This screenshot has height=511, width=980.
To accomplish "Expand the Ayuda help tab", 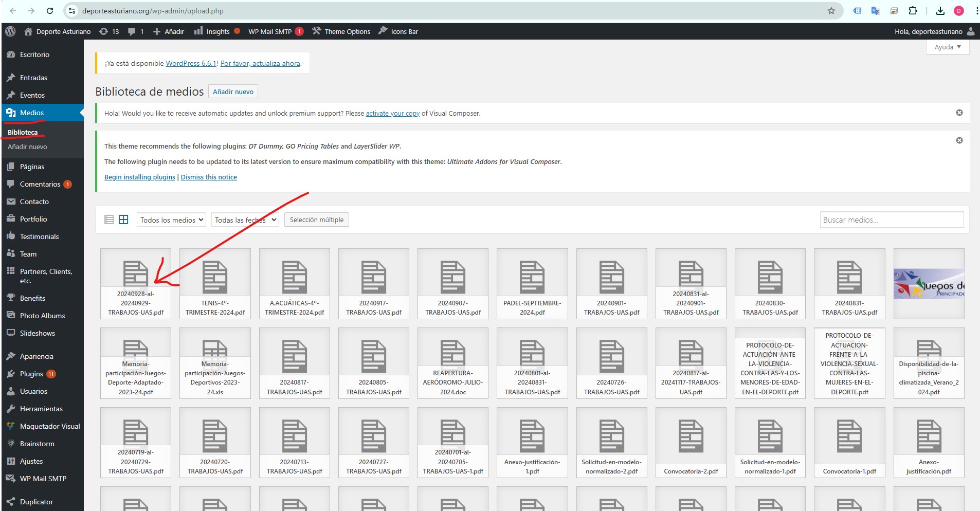I will point(948,47).
